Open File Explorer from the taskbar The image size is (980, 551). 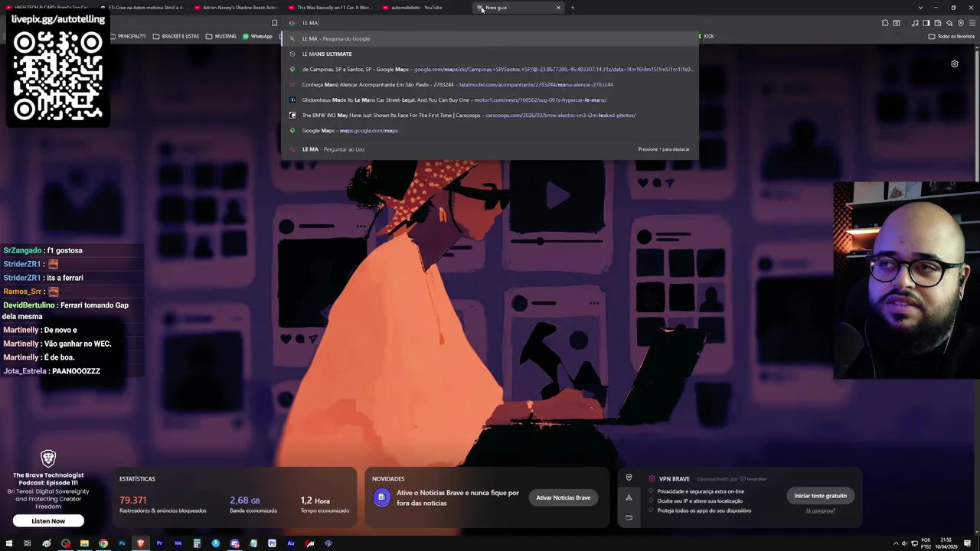coord(84,543)
